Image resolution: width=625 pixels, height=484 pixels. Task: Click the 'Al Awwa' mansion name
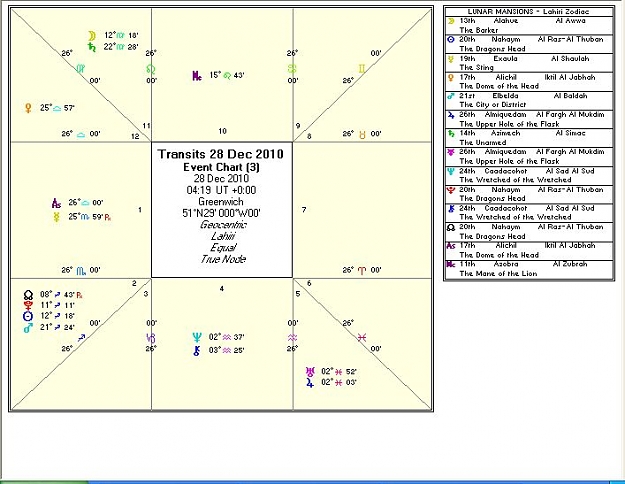[x=570, y=21]
